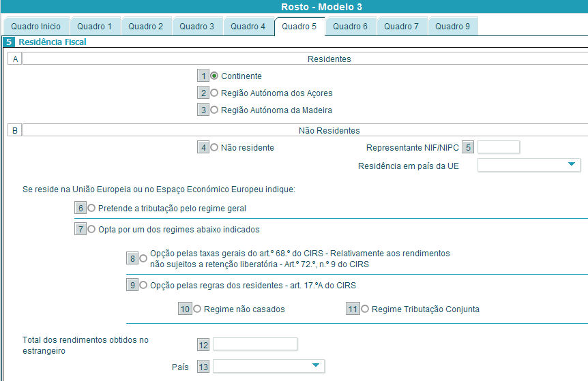Select Opção pelas taxas gerais art. 68
Image resolution: width=588 pixels, height=381 pixels.
143,258
